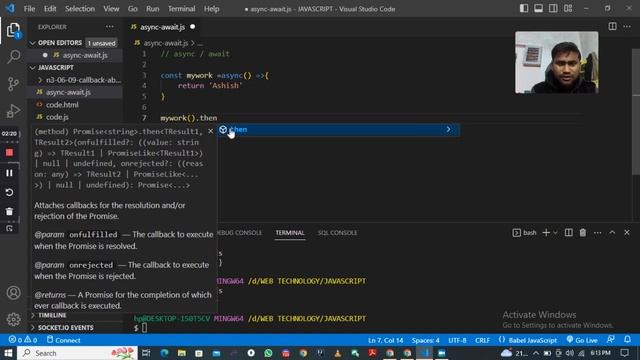Open the Manage gear icon
640x360 pixels.
[13, 319]
